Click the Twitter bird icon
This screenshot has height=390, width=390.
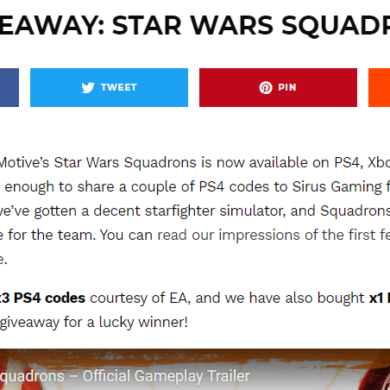88,88
